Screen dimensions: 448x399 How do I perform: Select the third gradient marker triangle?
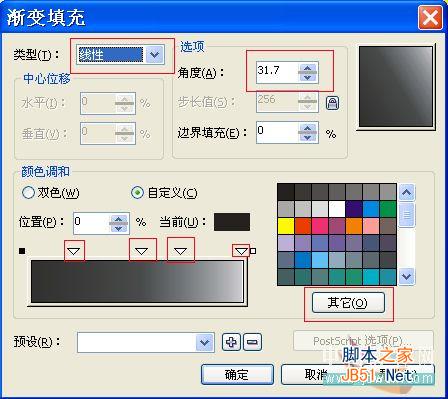181,251
